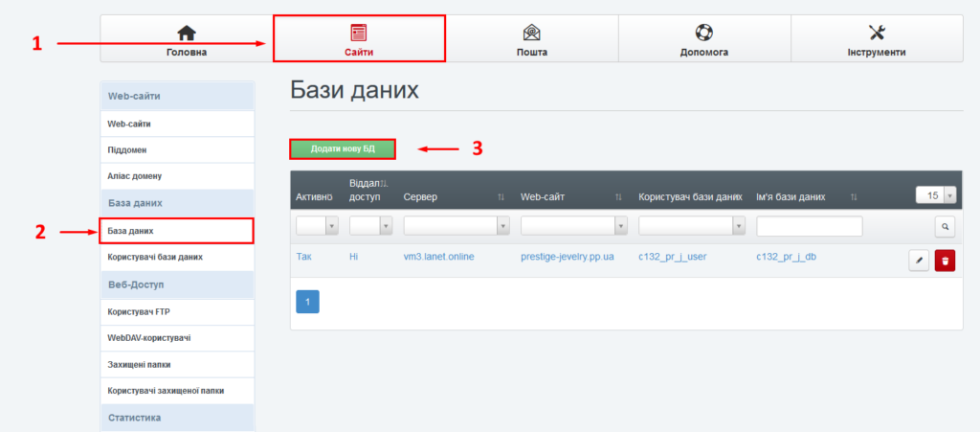This screenshot has height=432, width=980.
Task: Click the magnifier search filter button
Action: 945,227
